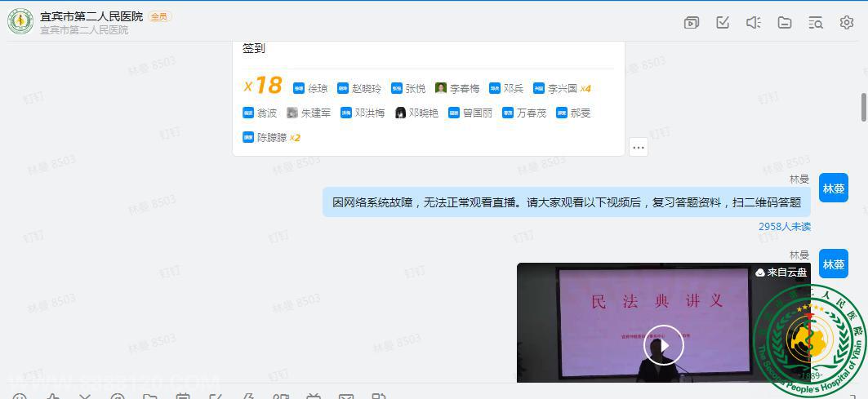Image resolution: width=868 pixels, height=399 pixels.
Task: Click the group announcement speaker icon
Action: click(754, 23)
